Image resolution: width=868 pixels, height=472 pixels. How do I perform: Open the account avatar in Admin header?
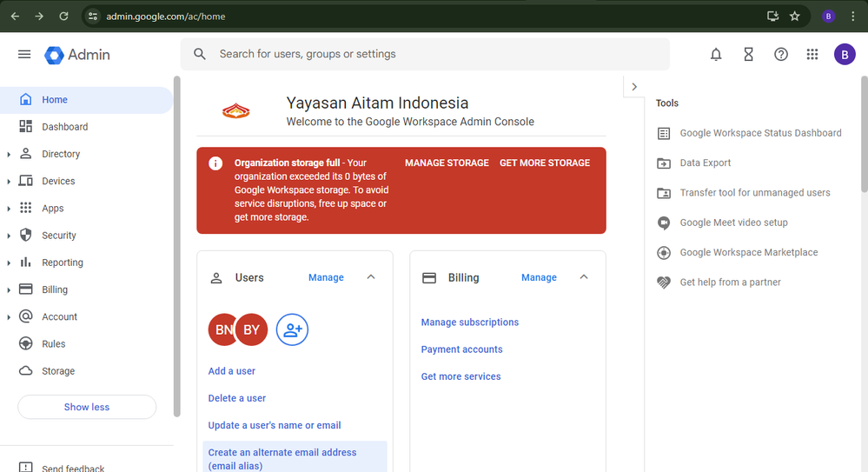pos(845,54)
